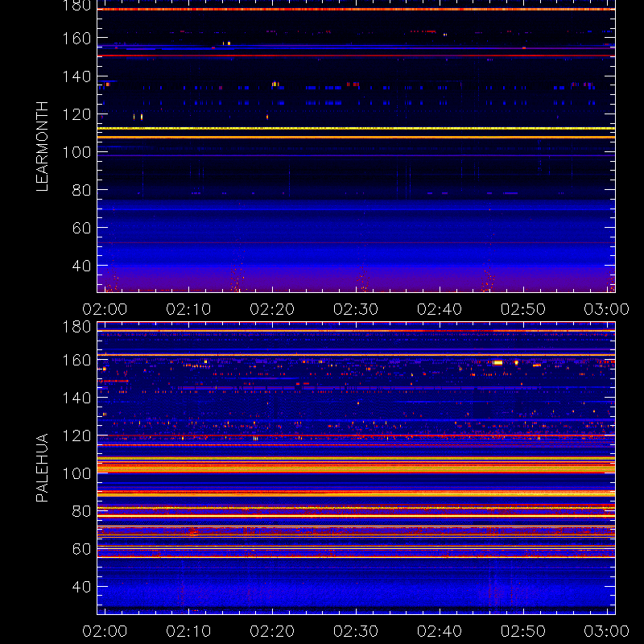This screenshot has width=644, height=644.
Task: Choose the 140 frequency label on Palehua axis
Action: [76, 398]
